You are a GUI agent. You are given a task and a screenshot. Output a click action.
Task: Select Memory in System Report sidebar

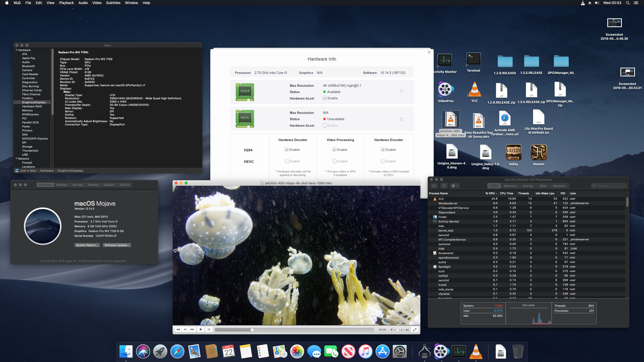coord(27,110)
